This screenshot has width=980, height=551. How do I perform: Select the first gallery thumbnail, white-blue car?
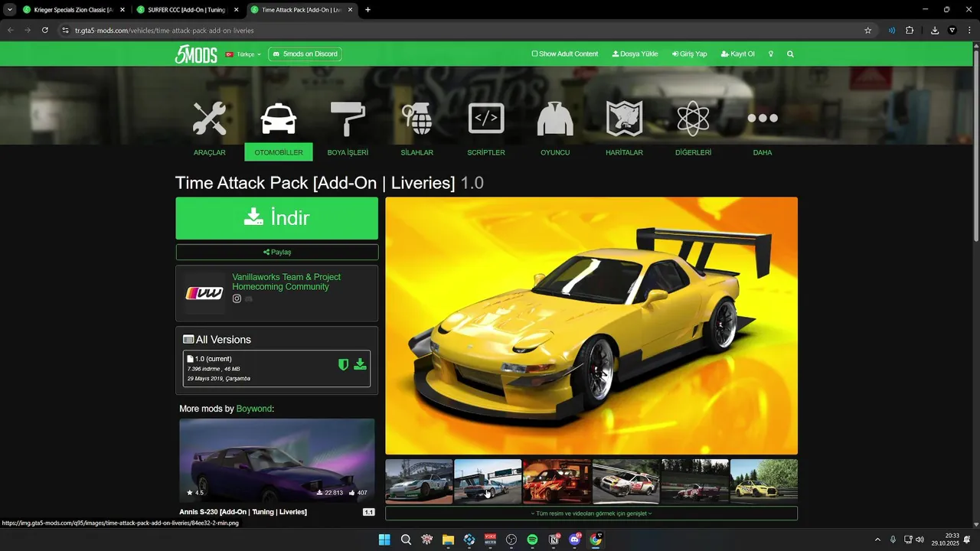(x=419, y=481)
